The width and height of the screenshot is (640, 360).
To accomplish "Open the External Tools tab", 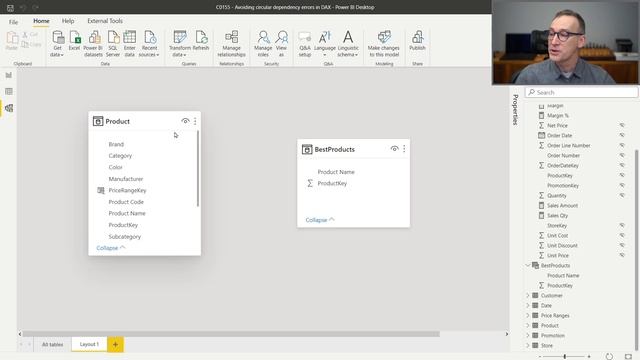I will (x=105, y=21).
